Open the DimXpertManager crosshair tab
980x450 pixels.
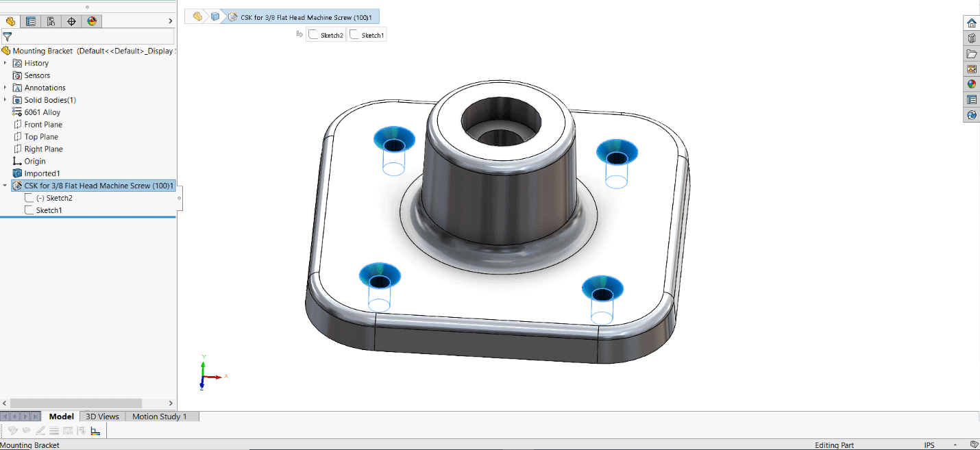[x=71, y=21]
